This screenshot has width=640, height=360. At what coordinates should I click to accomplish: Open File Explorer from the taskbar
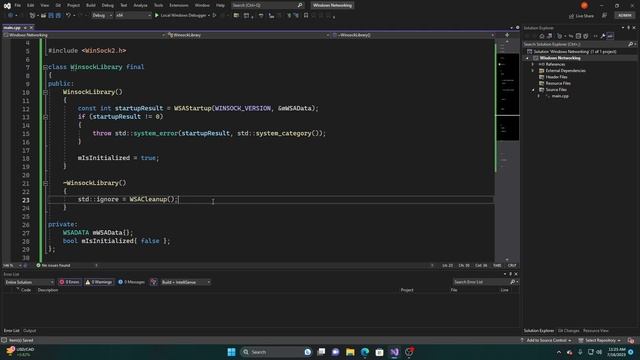click(x=350, y=352)
